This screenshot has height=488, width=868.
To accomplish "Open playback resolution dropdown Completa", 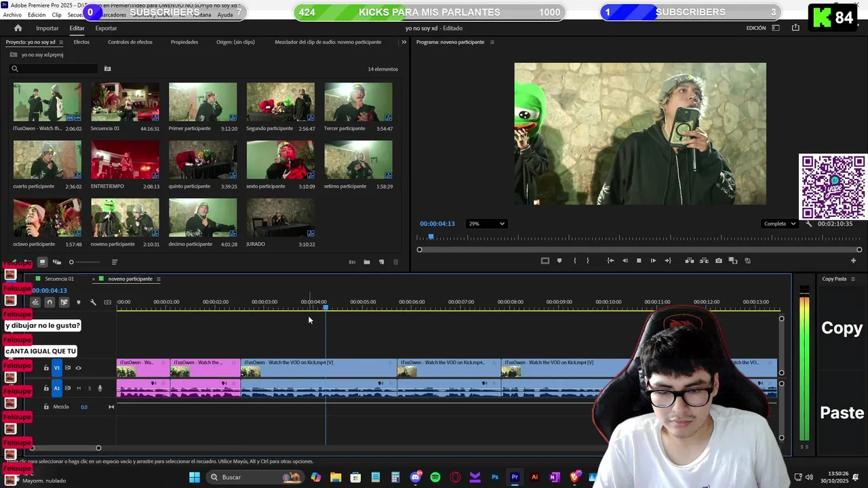I will coord(779,224).
